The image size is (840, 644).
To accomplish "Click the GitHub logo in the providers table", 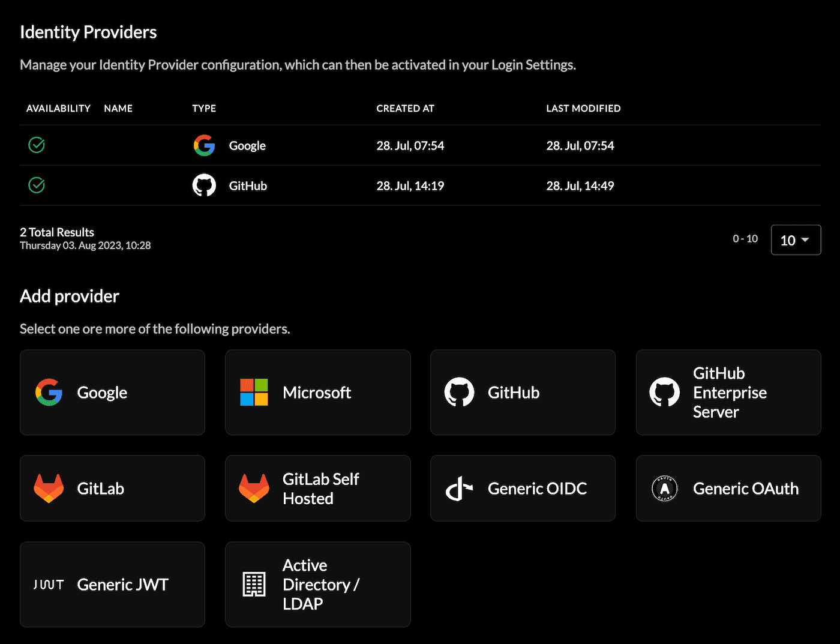I will click(204, 185).
